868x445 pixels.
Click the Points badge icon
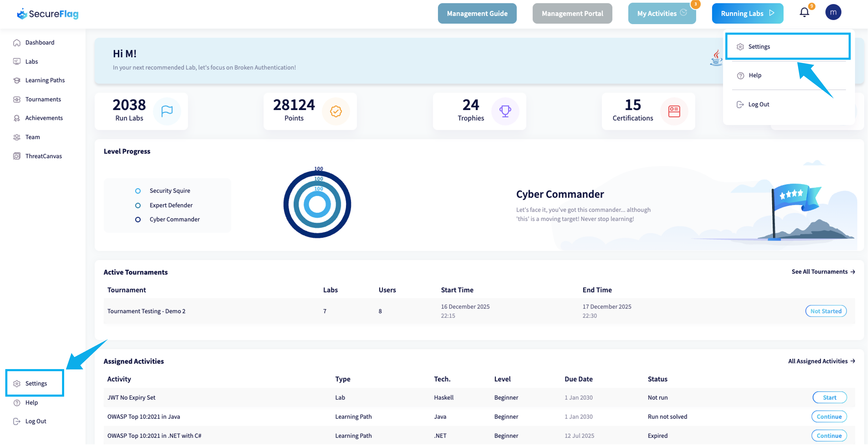click(x=336, y=111)
